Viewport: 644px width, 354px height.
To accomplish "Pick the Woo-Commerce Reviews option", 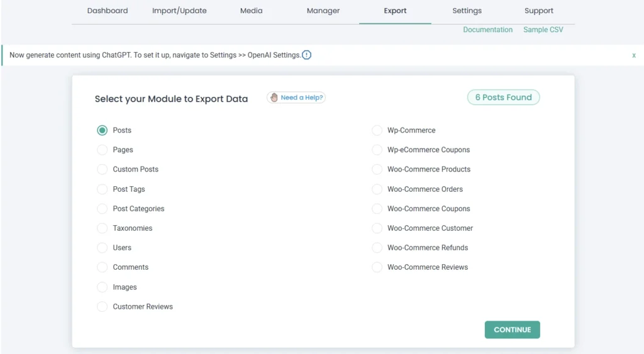I will tap(377, 267).
